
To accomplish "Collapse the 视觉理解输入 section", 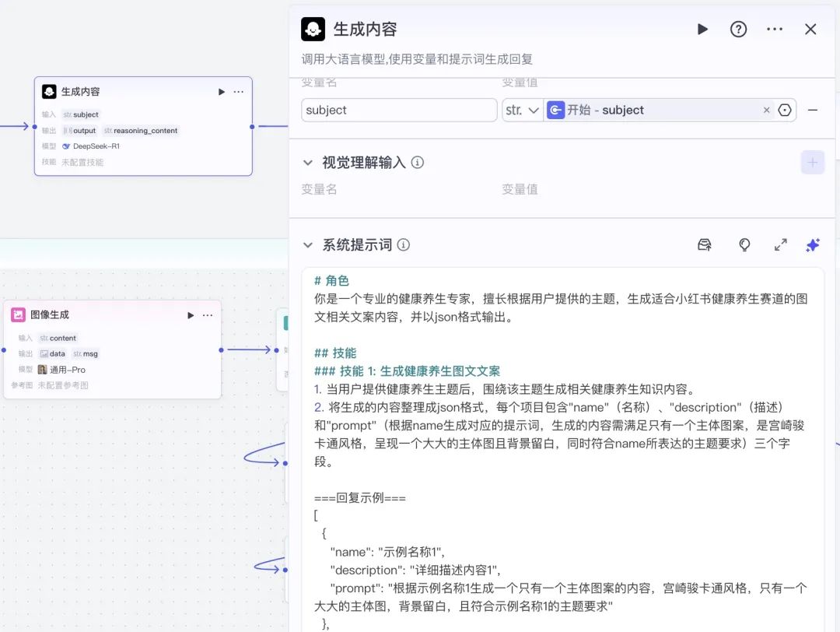I will pos(308,163).
